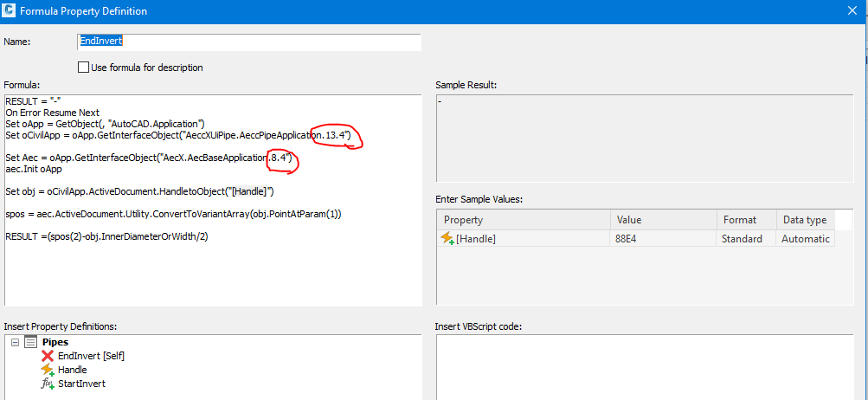Click the Data type column header

coord(805,220)
